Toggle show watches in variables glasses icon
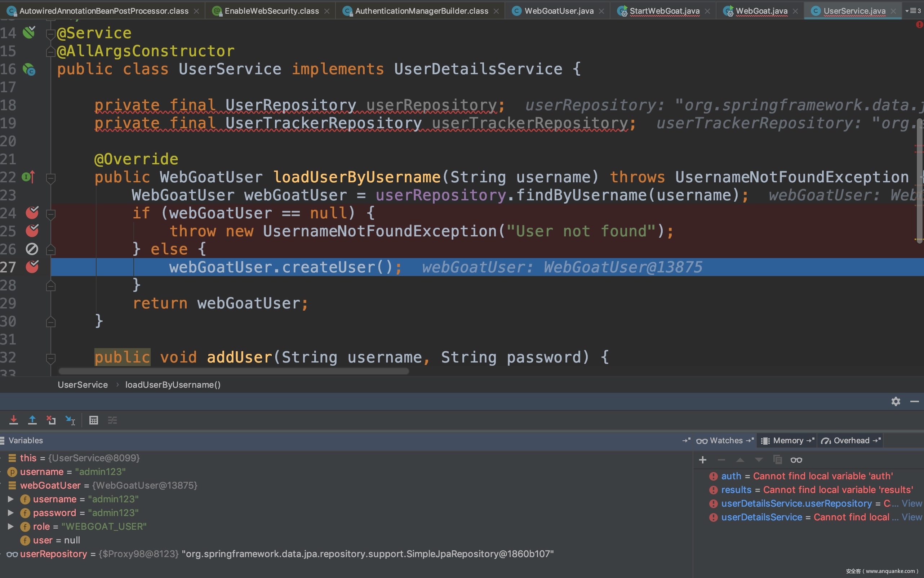924x578 pixels. [x=796, y=460]
